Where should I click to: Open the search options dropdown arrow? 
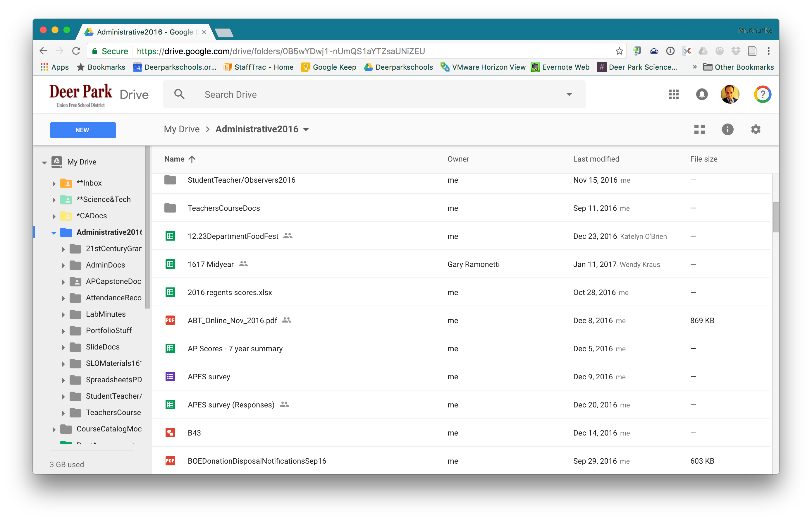pyautogui.click(x=569, y=94)
